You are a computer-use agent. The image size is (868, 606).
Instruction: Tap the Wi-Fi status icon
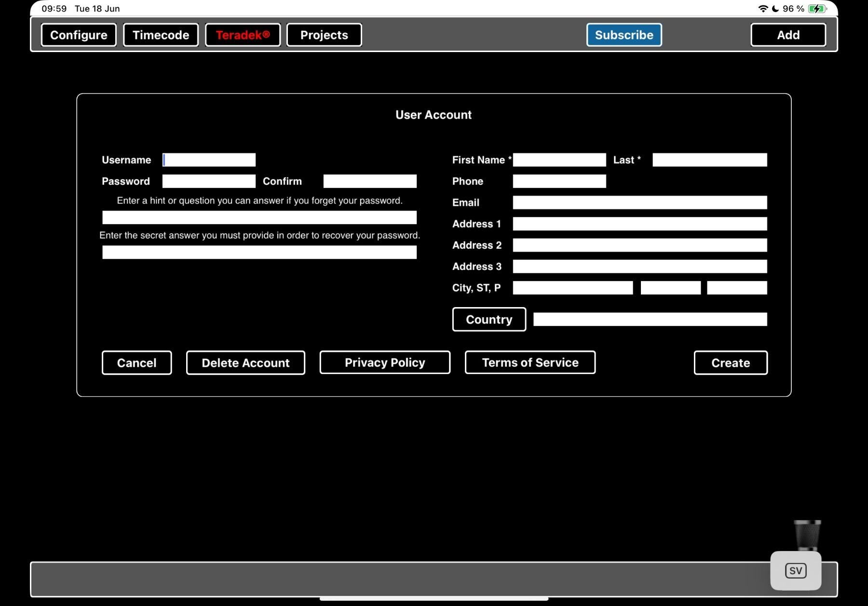[x=763, y=9]
